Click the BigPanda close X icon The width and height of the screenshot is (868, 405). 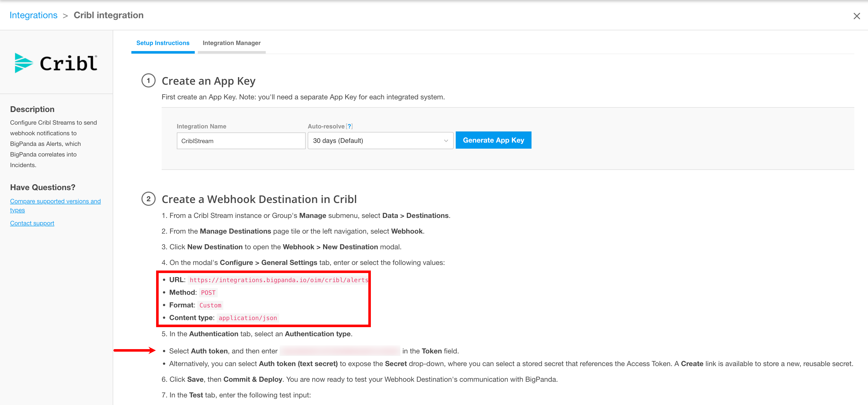[x=857, y=15]
